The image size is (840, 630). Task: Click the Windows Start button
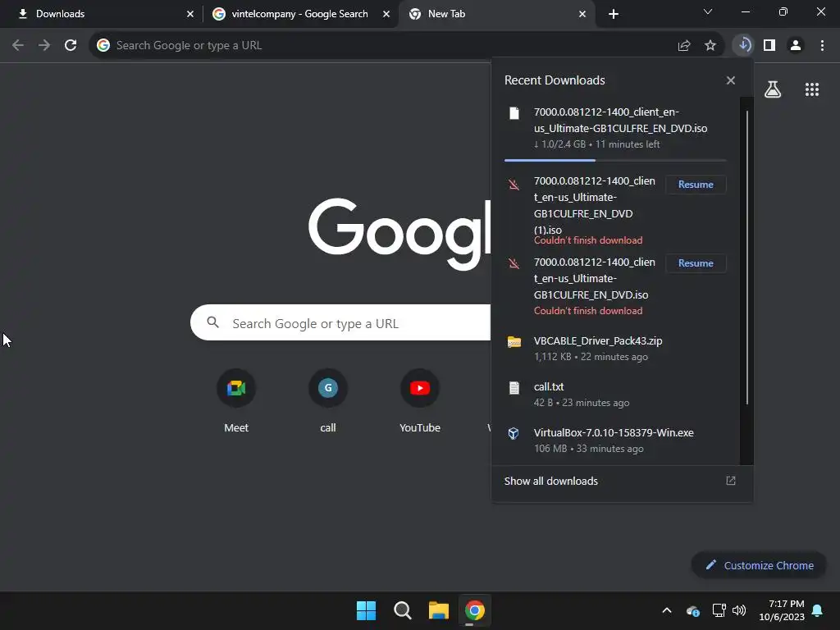(367, 610)
